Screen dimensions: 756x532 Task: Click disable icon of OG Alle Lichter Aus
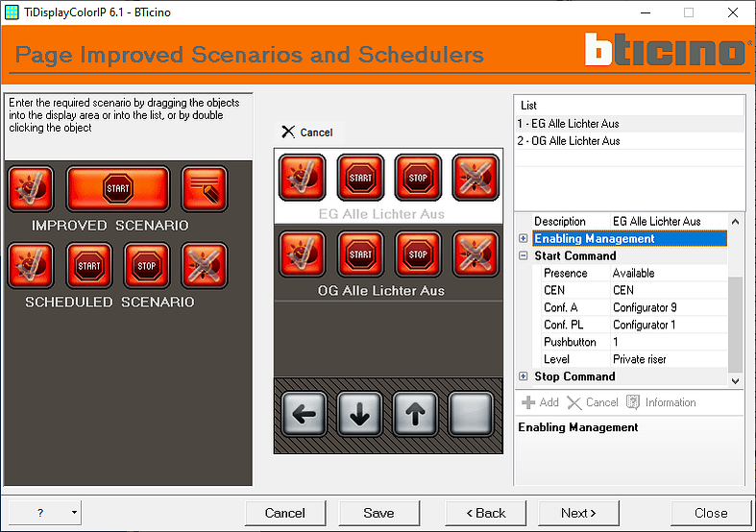[476, 254]
